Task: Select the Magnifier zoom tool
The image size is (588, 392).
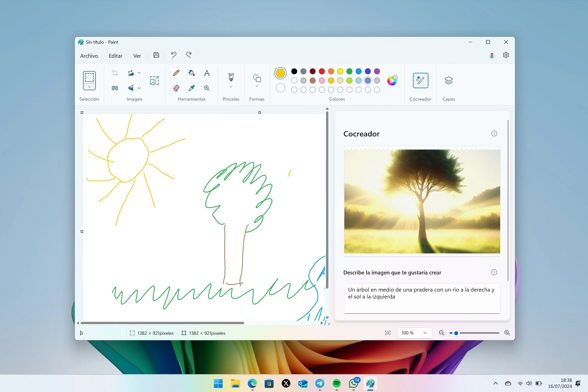Action: [x=207, y=88]
